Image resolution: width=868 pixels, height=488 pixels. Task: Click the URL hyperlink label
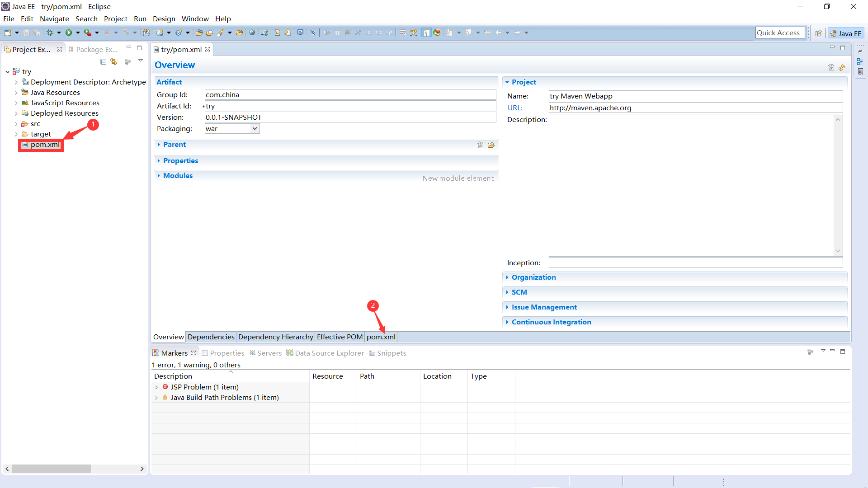[x=515, y=108]
